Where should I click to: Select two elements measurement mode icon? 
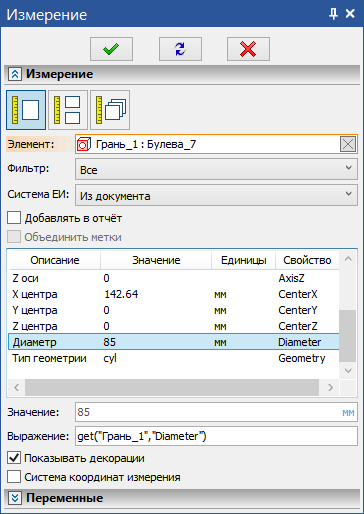click(68, 110)
